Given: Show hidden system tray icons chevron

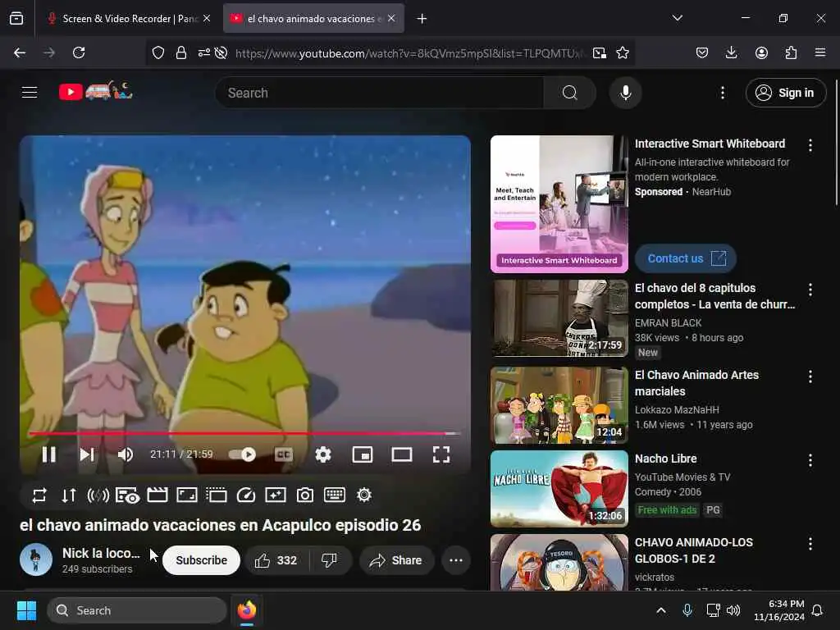Looking at the screenshot, I should pos(661,610).
